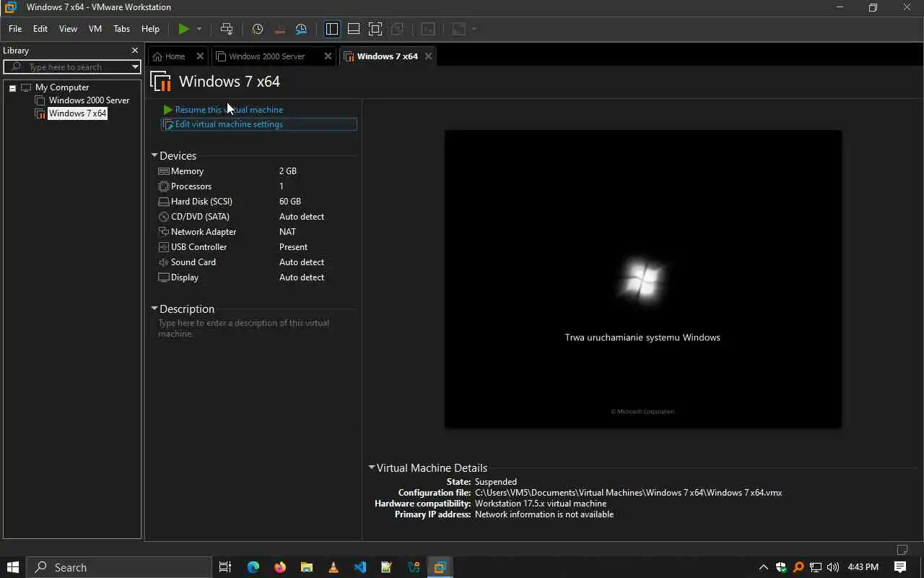The height and width of the screenshot is (578, 924).
Task: Select the Processors device row
Action: coord(256,186)
